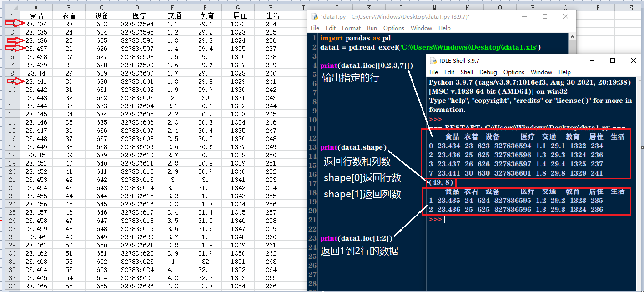Select column C header in Excel

[x=102, y=8]
